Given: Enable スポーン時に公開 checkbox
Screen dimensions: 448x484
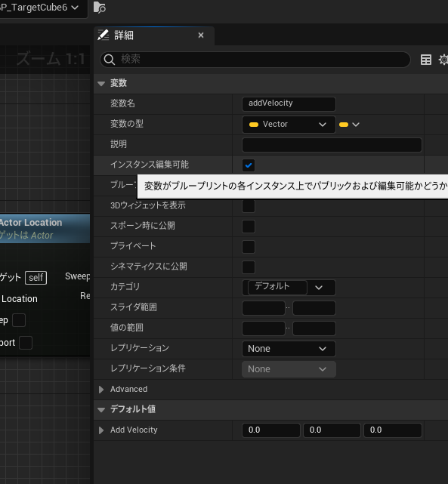Looking at the screenshot, I should point(249,227).
